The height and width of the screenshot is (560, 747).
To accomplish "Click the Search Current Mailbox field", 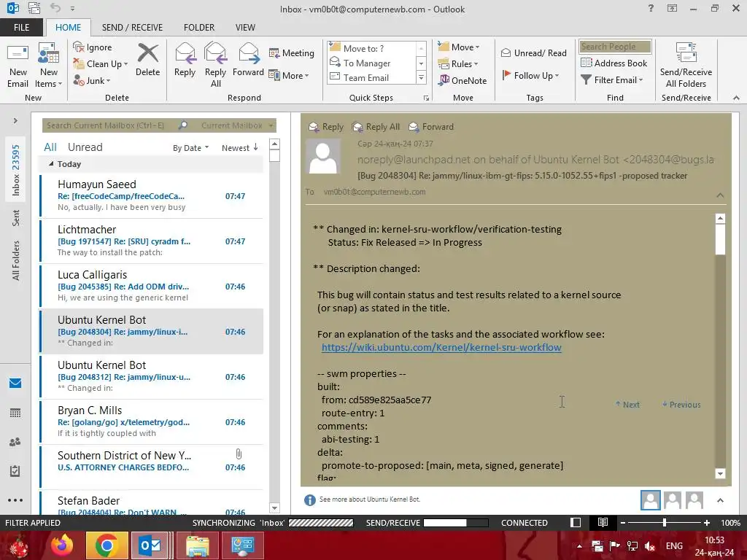I will (109, 125).
